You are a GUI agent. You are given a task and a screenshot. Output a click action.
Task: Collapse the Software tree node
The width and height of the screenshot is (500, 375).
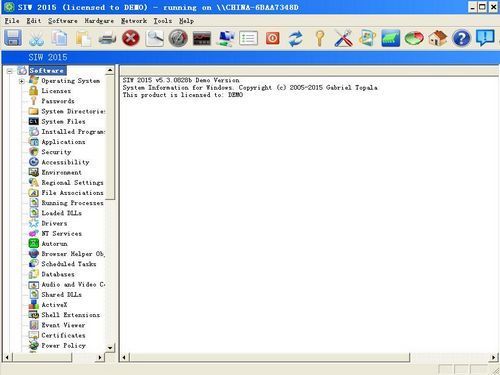pyautogui.click(x=10, y=71)
